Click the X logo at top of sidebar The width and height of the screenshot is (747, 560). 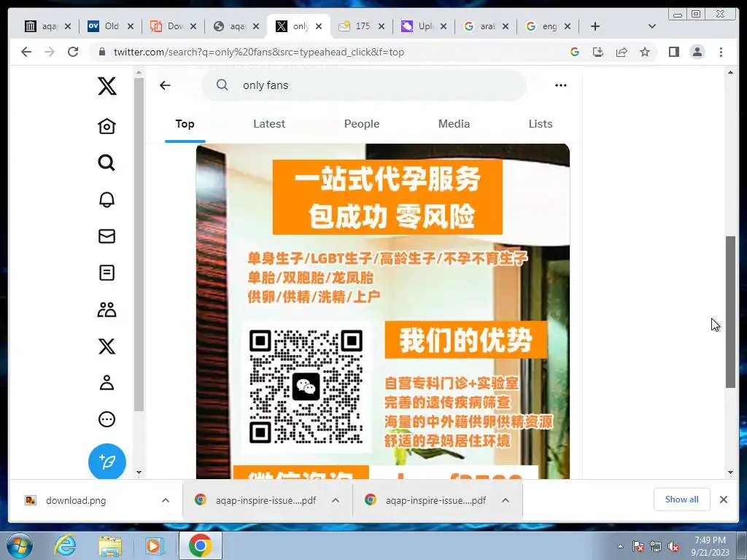tap(107, 86)
